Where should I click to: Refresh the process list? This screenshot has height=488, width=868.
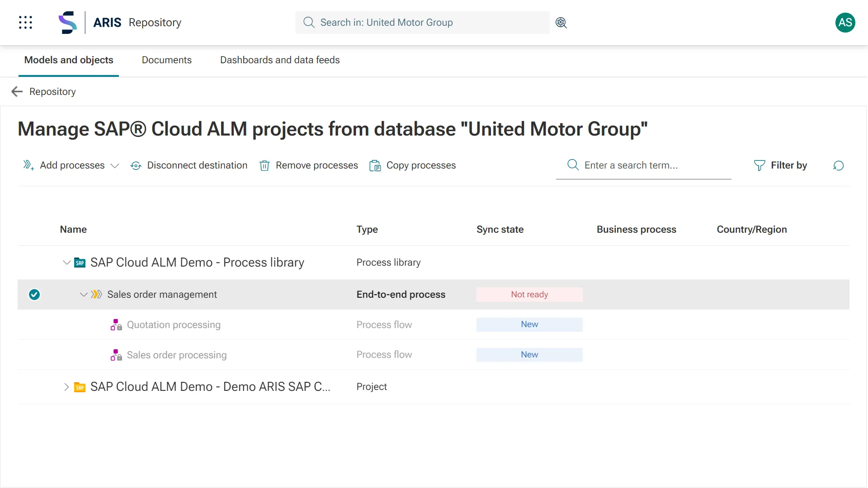[838, 166]
